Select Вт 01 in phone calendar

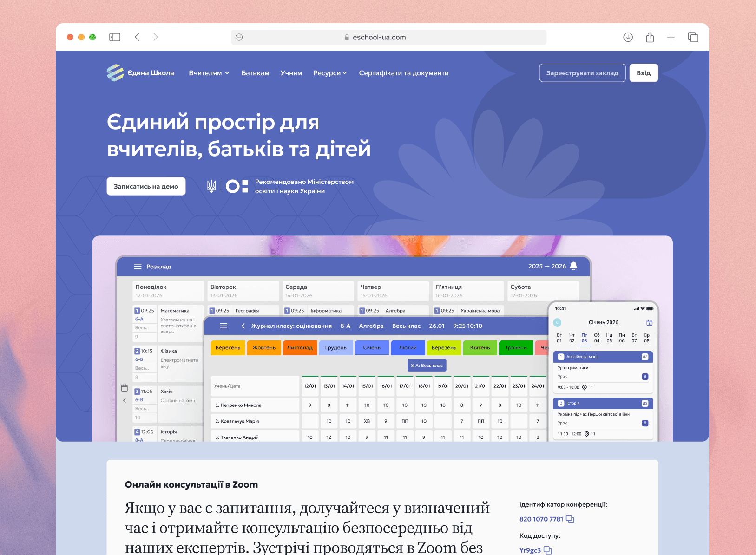pos(559,338)
